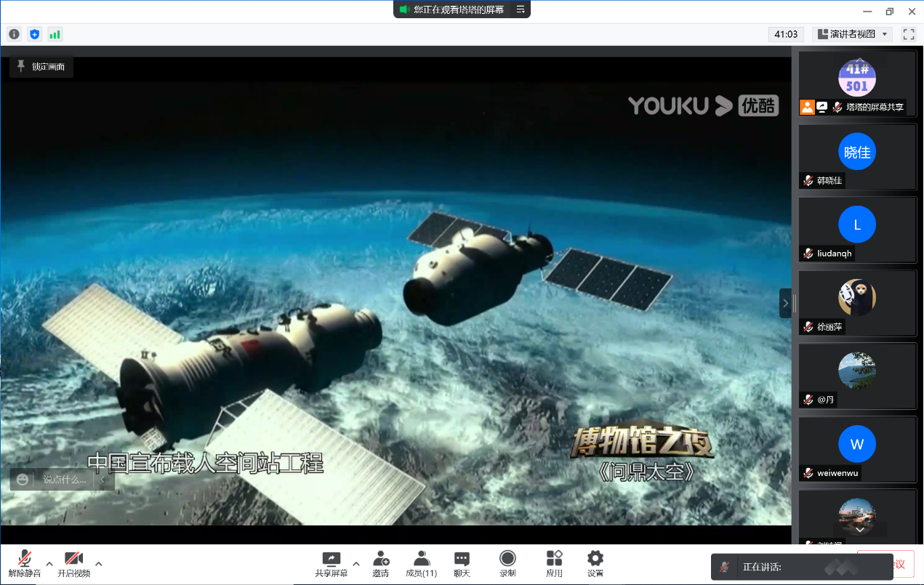Open the Chat (聊天) panel

[x=462, y=563]
